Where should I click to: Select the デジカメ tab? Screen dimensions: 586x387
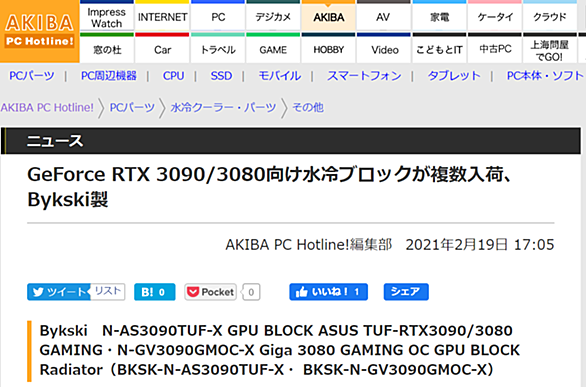click(x=273, y=16)
